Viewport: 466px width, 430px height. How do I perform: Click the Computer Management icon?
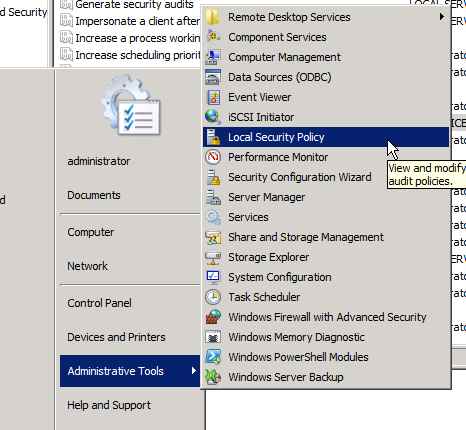coord(213,57)
